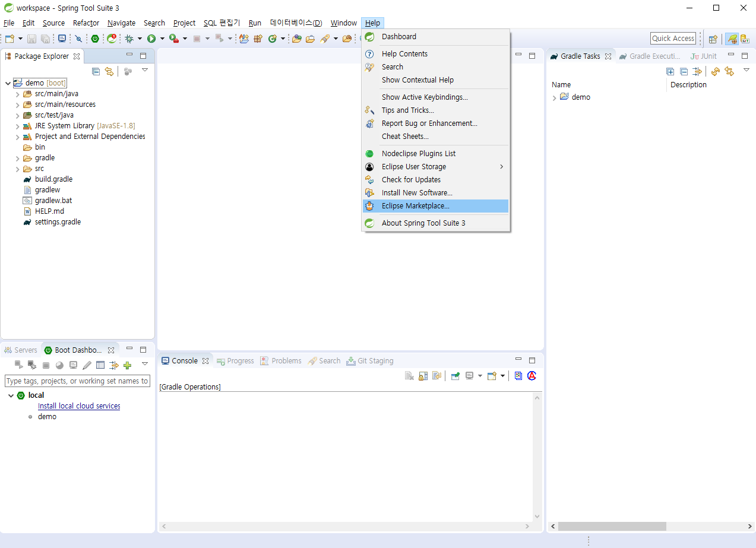Expand the JRE System Library node
The image size is (756, 548).
click(x=18, y=126)
